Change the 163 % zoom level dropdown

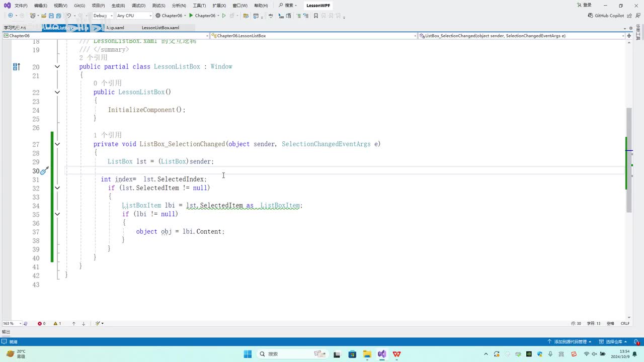tap(12, 323)
